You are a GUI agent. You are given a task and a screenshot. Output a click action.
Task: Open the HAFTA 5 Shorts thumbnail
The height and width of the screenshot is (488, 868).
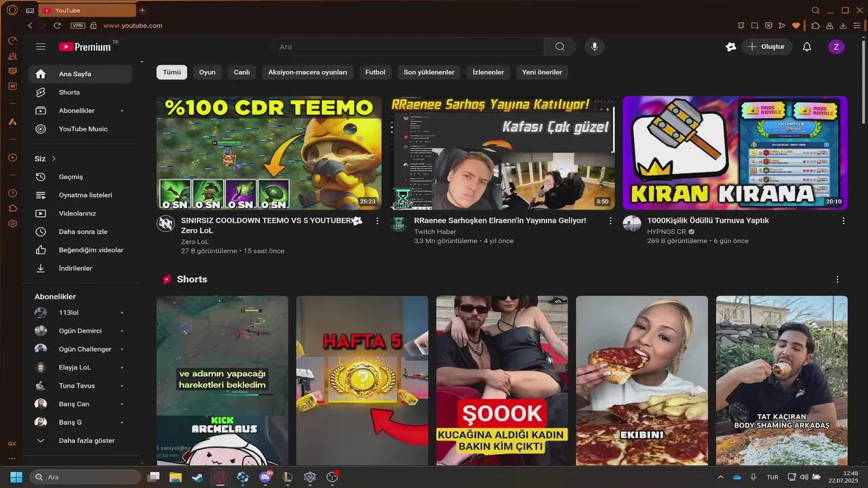(362, 380)
